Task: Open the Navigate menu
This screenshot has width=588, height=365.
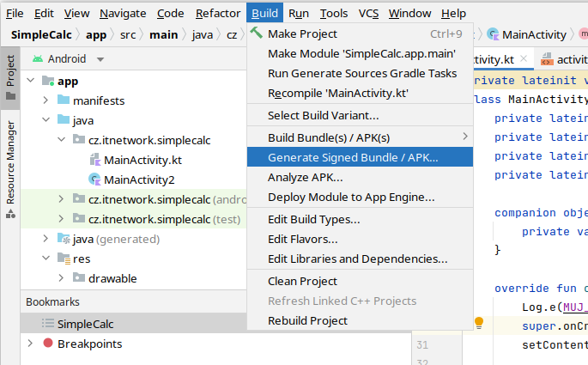Action: click(123, 13)
